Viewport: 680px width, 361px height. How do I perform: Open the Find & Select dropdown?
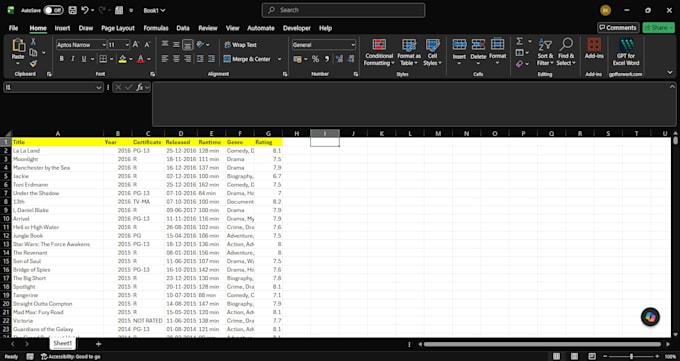[x=566, y=51]
